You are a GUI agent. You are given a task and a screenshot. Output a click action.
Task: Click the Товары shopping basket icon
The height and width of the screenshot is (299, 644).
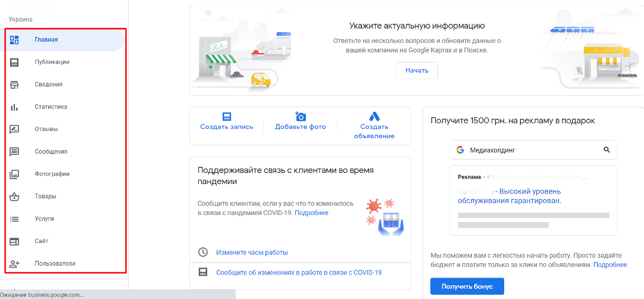pos(14,197)
